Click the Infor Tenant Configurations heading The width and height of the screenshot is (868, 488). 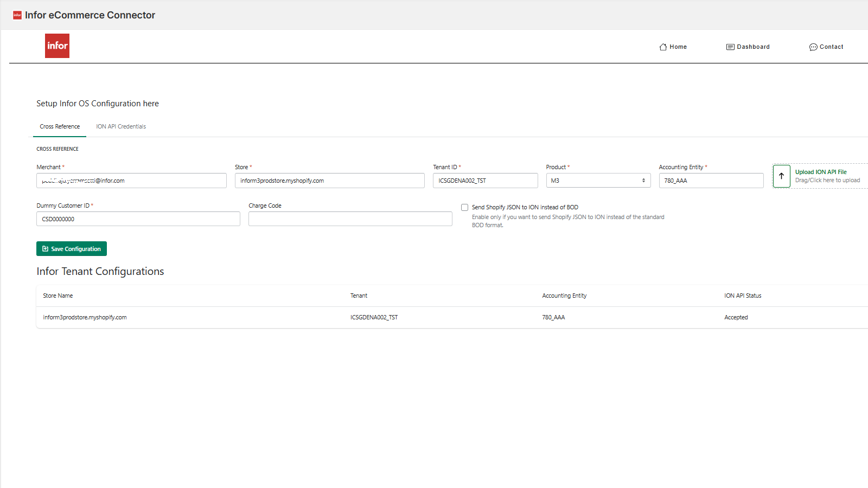coord(100,271)
